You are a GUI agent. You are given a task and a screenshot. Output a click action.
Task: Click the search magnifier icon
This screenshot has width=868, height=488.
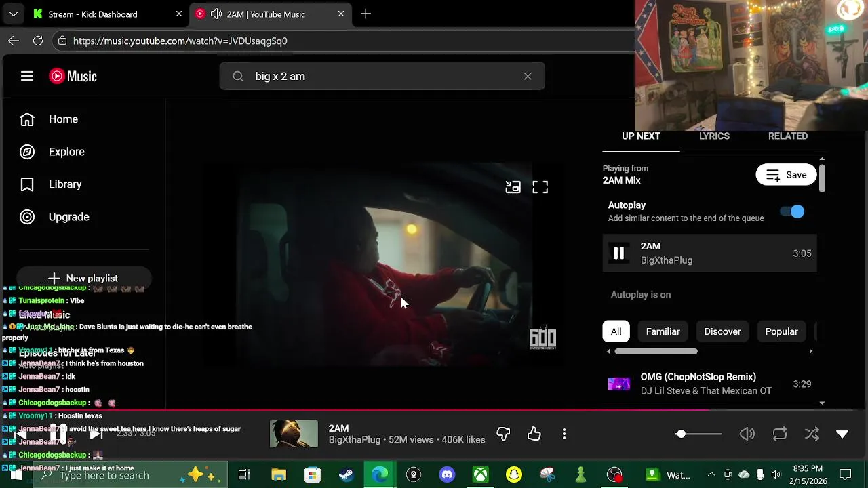pos(238,76)
